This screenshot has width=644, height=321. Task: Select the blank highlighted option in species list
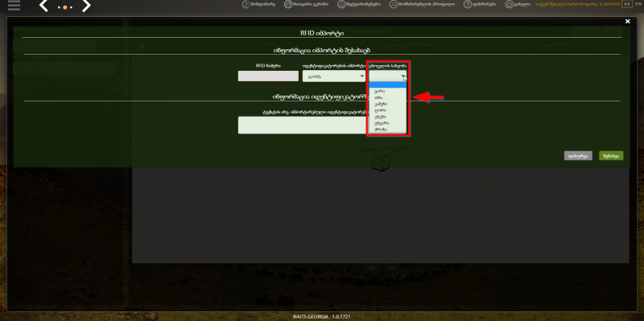tap(388, 85)
